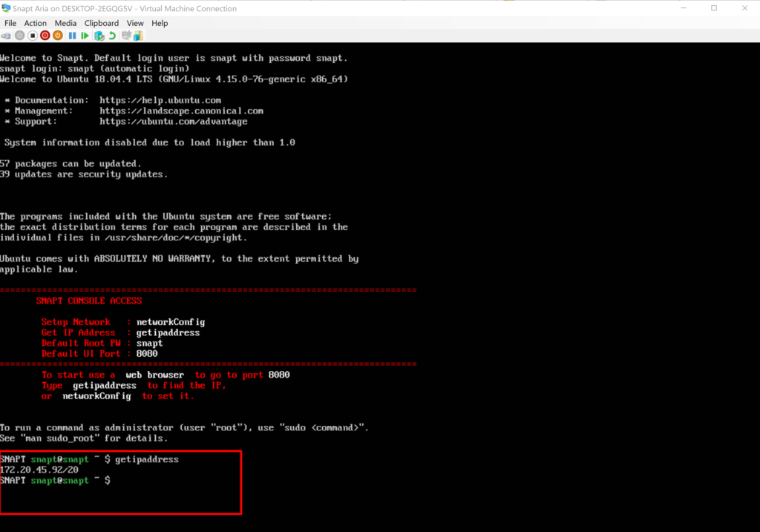
Task: Open the Media menu
Action: click(65, 23)
